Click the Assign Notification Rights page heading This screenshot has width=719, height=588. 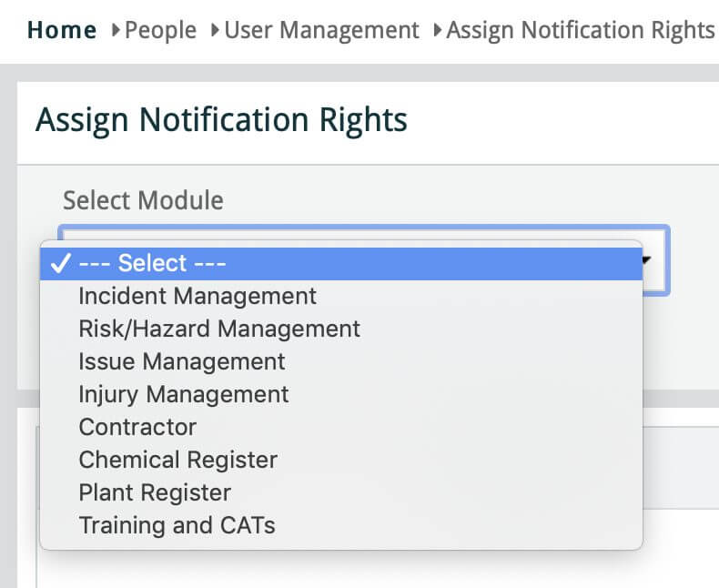coord(221,119)
